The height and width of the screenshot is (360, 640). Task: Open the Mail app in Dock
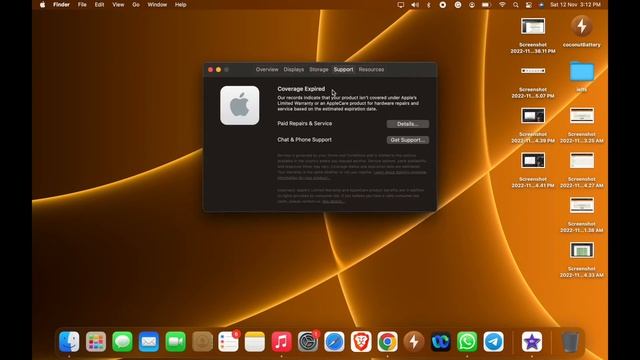click(149, 342)
